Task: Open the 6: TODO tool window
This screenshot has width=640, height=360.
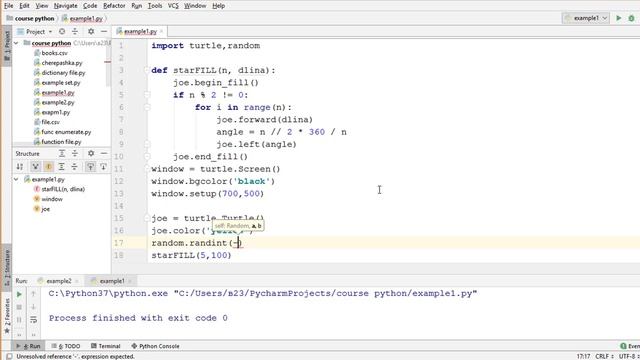Action: (66, 346)
